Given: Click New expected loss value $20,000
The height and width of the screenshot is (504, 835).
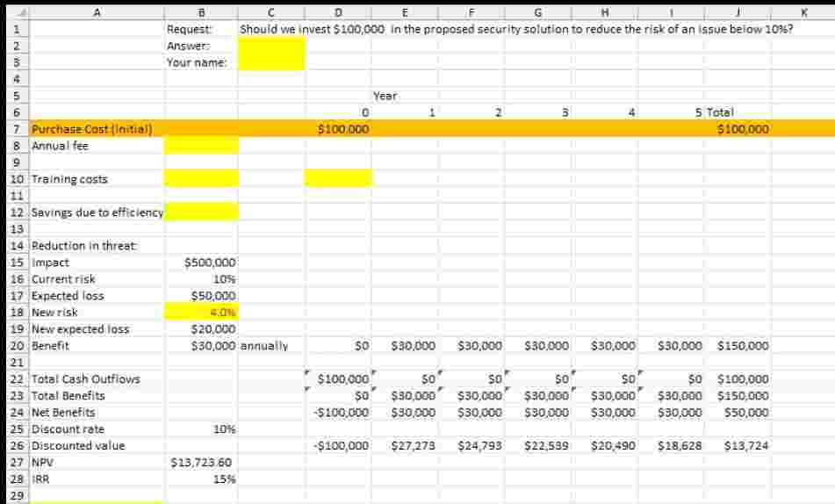Looking at the screenshot, I should [x=213, y=329].
